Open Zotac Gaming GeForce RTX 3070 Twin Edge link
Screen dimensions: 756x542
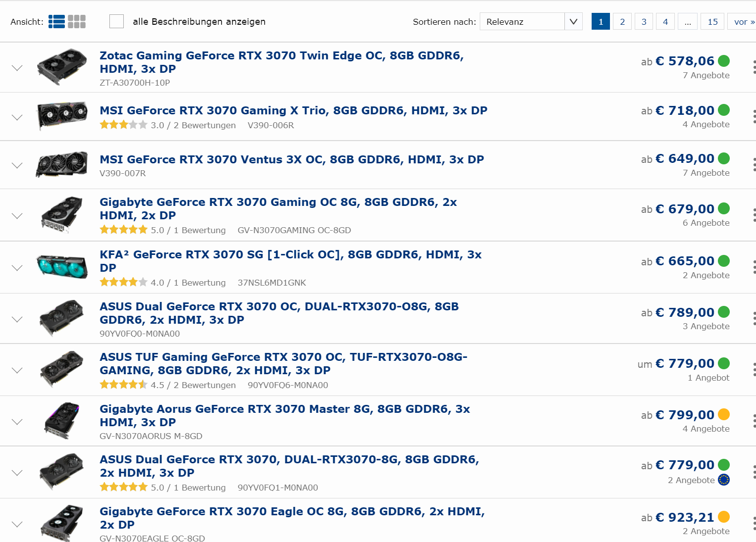282,62
